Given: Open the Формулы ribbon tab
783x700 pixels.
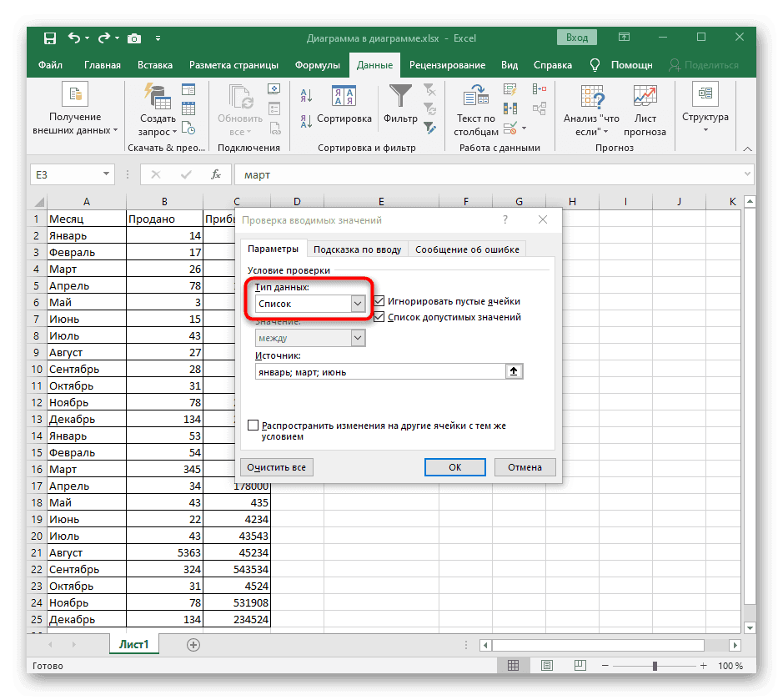Looking at the screenshot, I should (x=317, y=65).
